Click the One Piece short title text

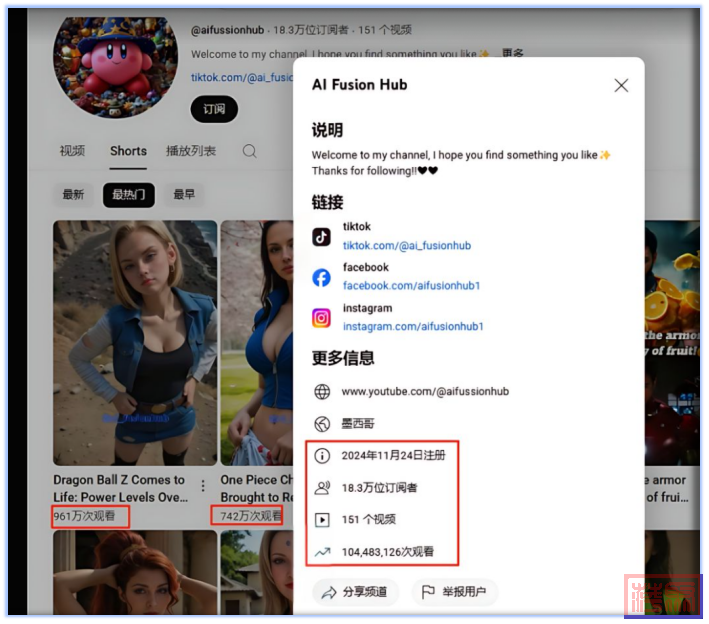click(256, 488)
